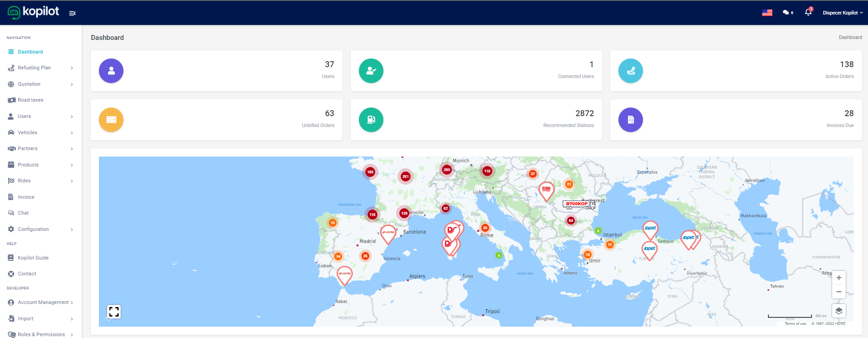The width and height of the screenshot is (868, 338).
Task: Collapse sidebar using the hamburger menu icon
Action: tap(72, 13)
